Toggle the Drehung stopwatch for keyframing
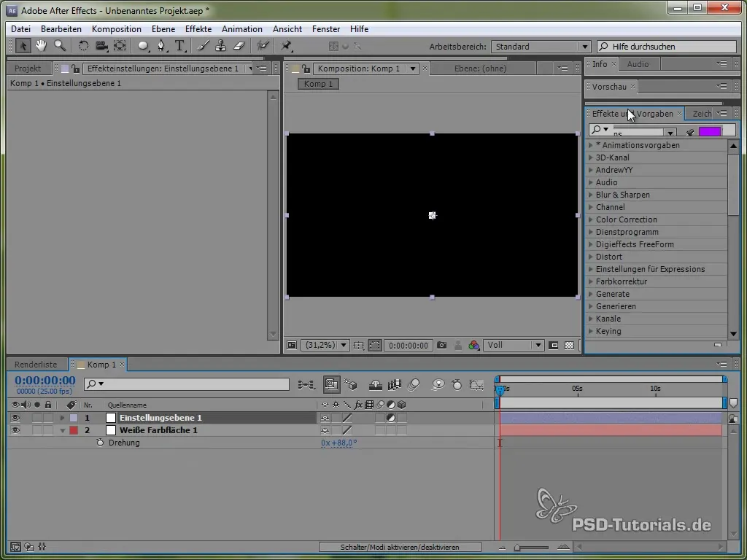This screenshot has width=747, height=560. click(x=99, y=443)
